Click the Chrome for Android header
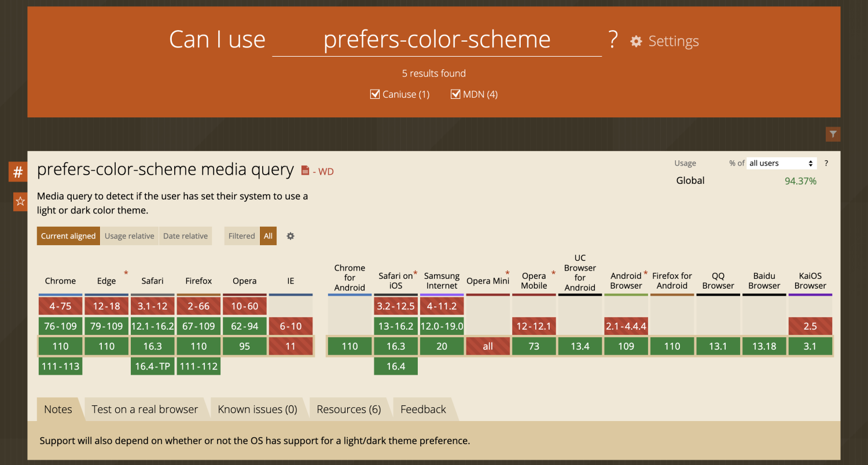This screenshot has height=465, width=868. click(x=350, y=278)
